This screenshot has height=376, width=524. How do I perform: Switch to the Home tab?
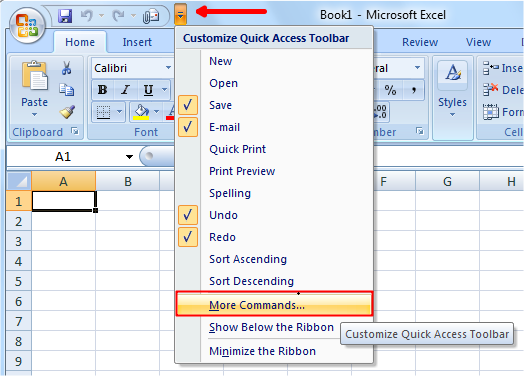[x=80, y=42]
